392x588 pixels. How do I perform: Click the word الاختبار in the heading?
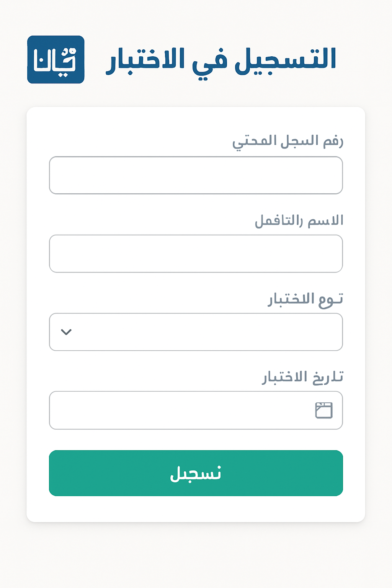point(145,60)
